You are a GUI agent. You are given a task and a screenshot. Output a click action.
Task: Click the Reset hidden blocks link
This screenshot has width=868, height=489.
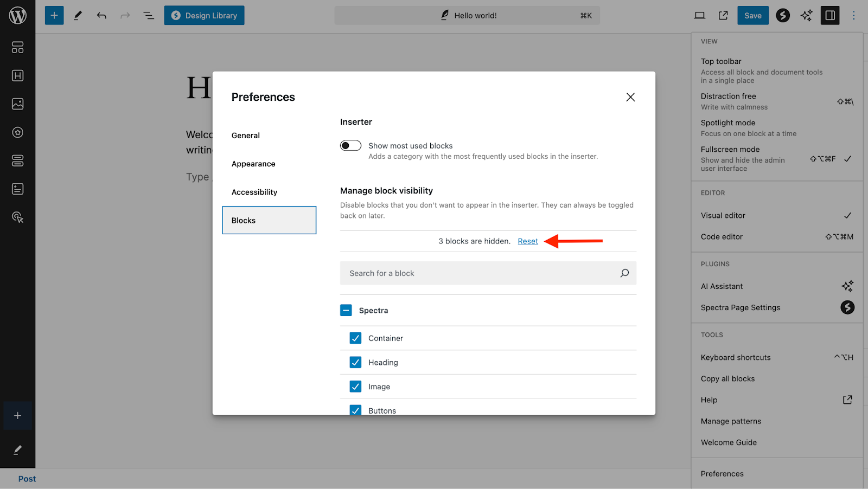point(528,241)
